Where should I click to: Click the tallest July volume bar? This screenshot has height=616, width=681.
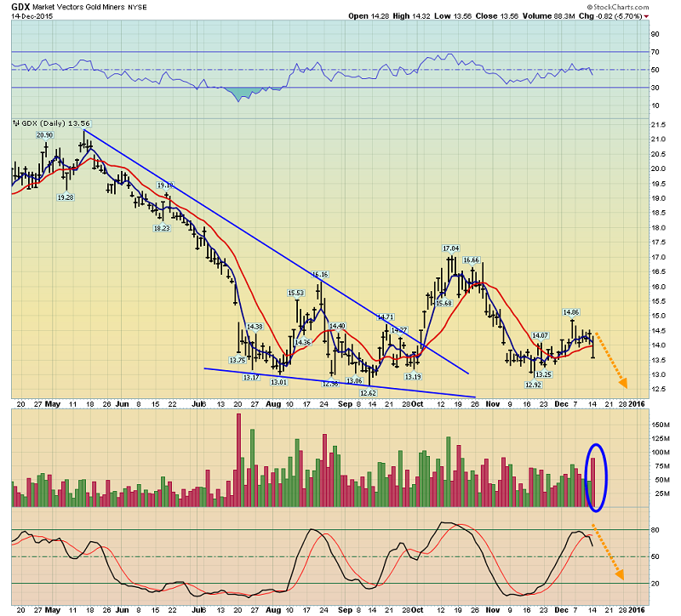239,460
